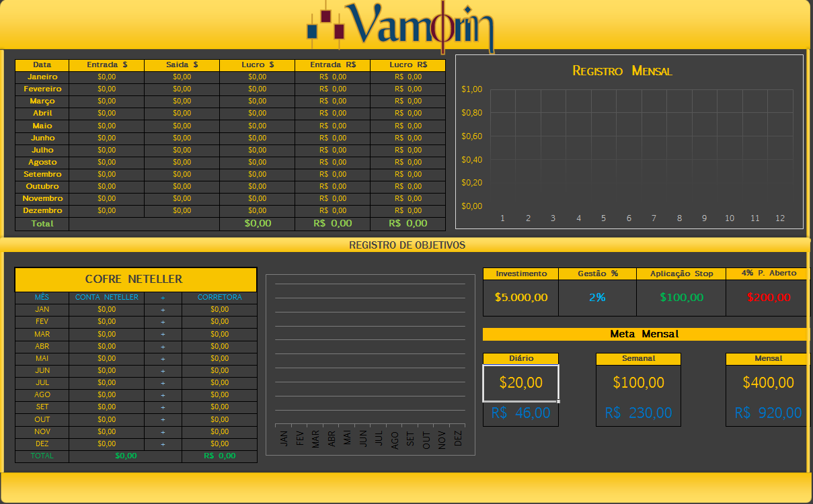Click the JUL row label in Cofre Neteller
The width and height of the screenshot is (813, 504).
(x=42, y=382)
